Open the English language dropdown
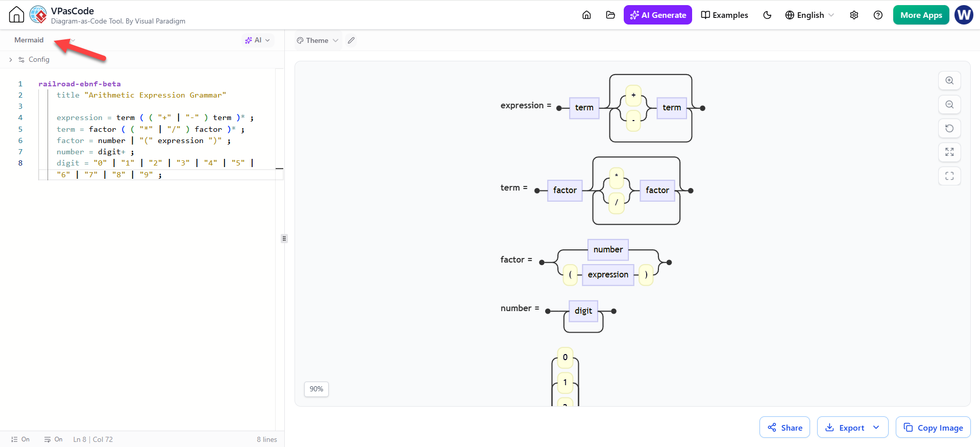Screen dimensions: 980x447 (810, 15)
